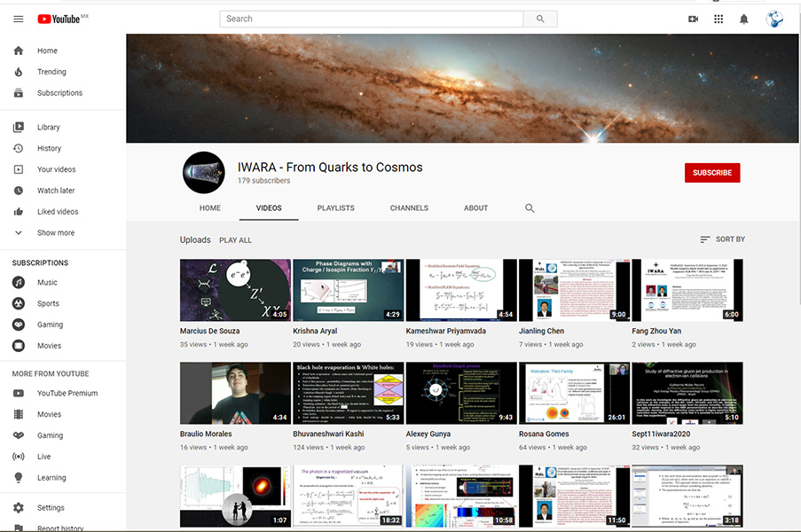The height and width of the screenshot is (532, 801).
Task: Switch to the Playlists tab
Action: (x=335, y=208)
